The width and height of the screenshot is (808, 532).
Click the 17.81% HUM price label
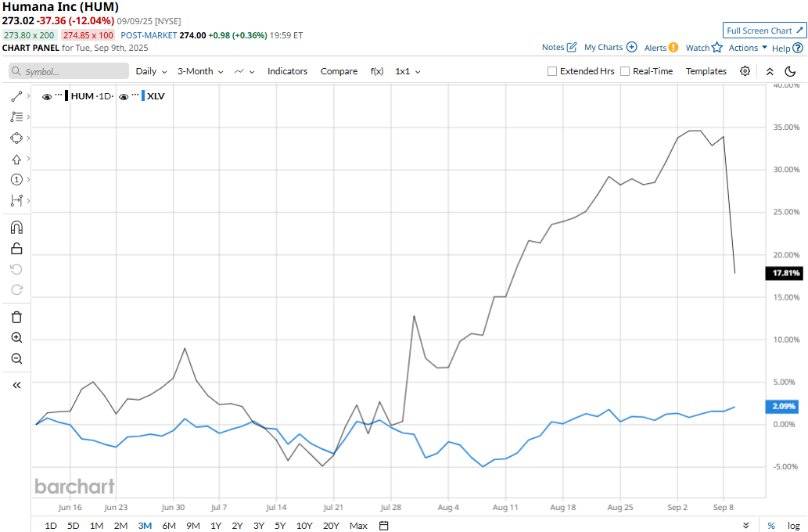(x=785, y=273)
